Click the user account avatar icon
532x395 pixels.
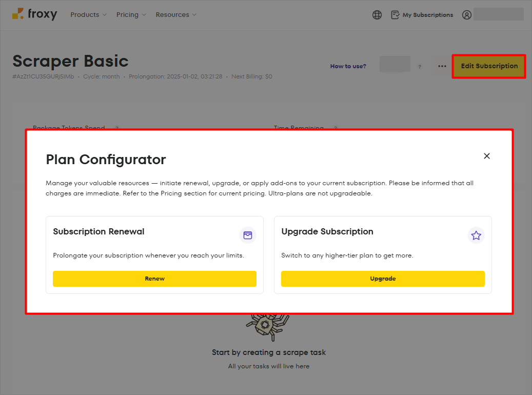pos(467,15)
